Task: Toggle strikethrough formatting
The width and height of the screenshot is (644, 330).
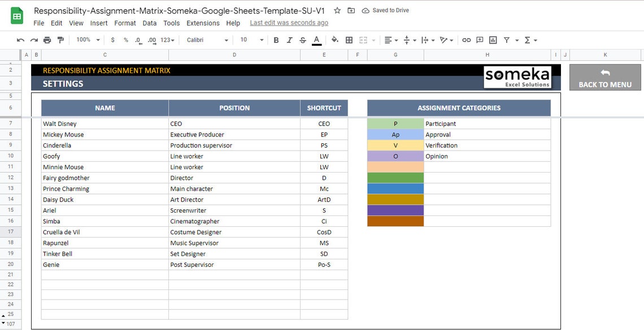Action: (302, 39)
